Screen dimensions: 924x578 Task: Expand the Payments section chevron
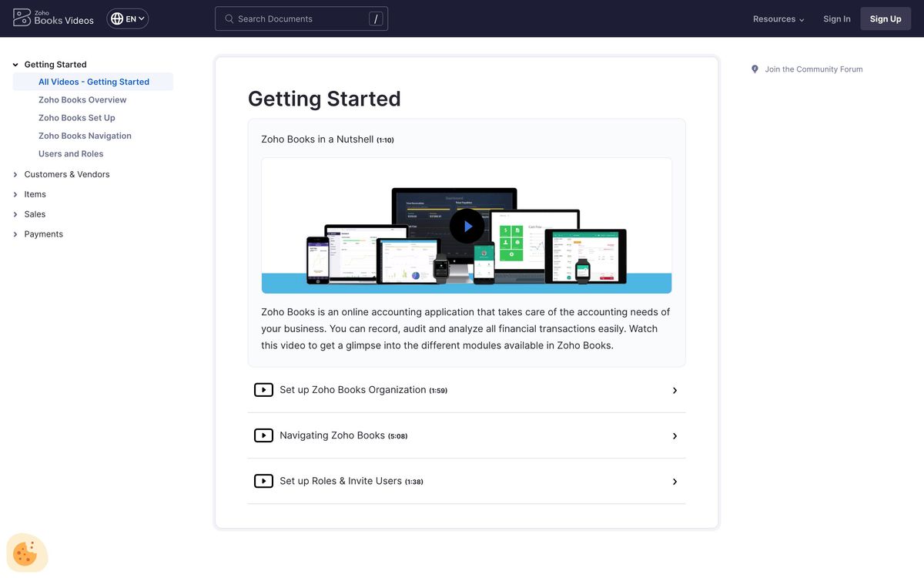15,234
